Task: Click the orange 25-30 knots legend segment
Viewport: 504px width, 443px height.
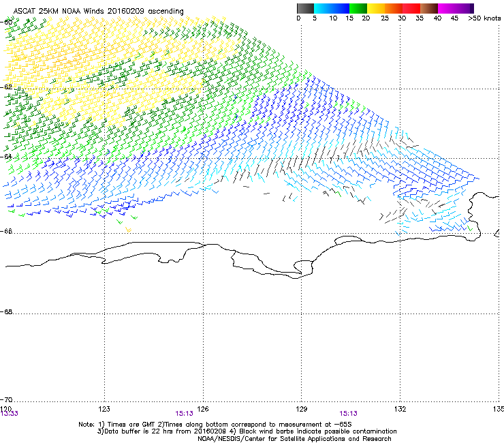Action: click(x=393, y=8)
